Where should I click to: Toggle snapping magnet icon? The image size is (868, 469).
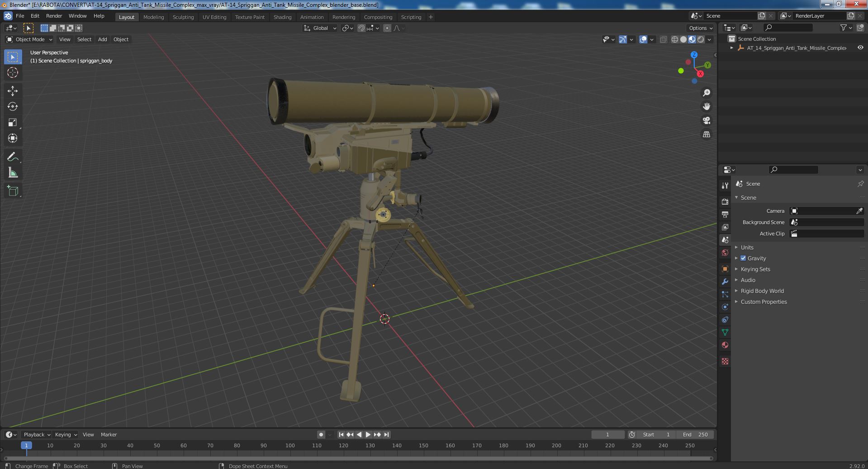point(361,28)
